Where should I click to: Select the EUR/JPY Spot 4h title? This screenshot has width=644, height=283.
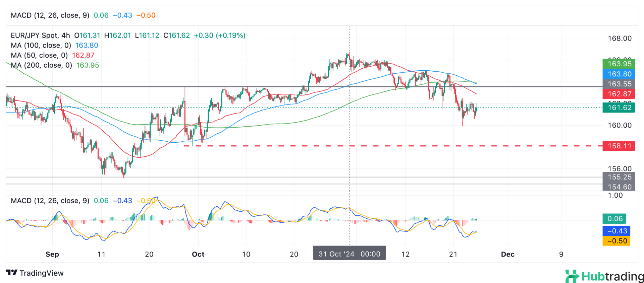coord(40,36)
